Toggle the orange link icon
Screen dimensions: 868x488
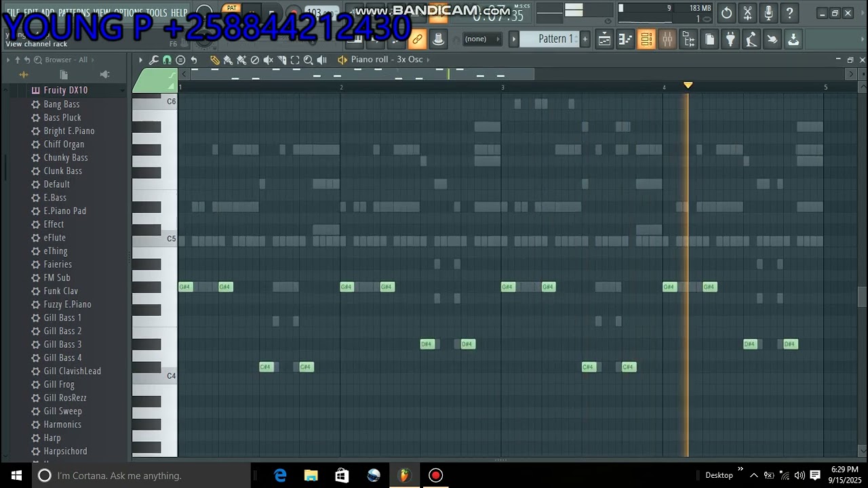pos(417,39)
